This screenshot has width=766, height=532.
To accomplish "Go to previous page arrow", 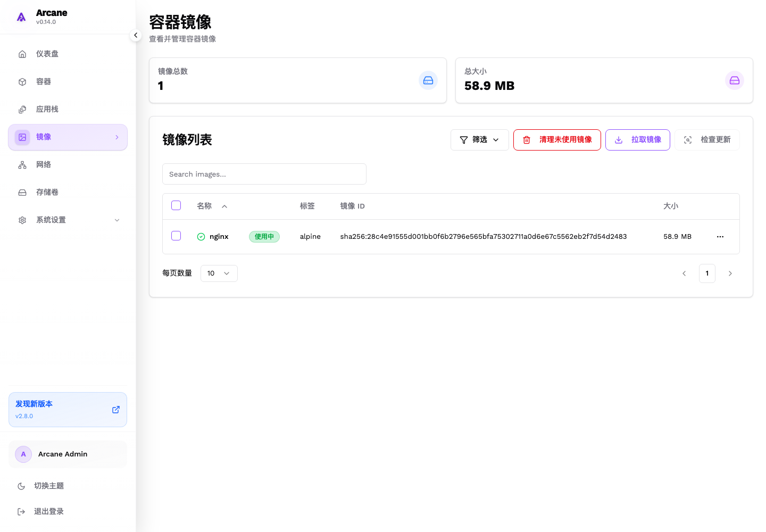I will [x=684, y=273].
